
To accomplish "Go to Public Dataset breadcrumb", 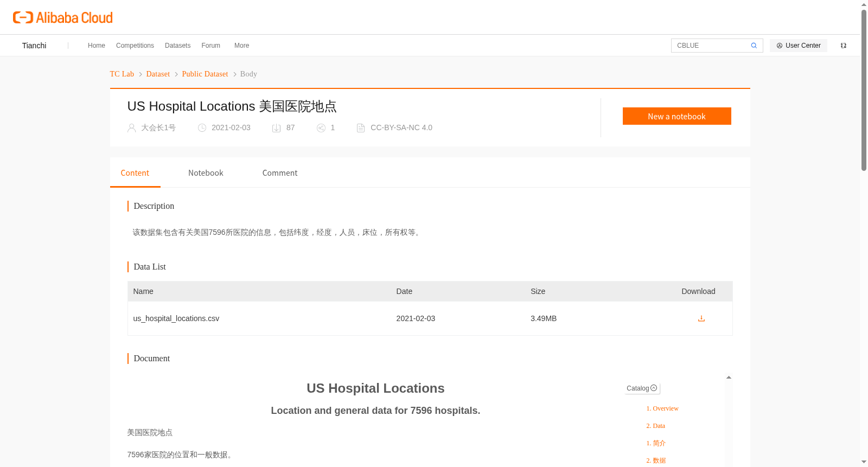I will [x=205, y=74].
